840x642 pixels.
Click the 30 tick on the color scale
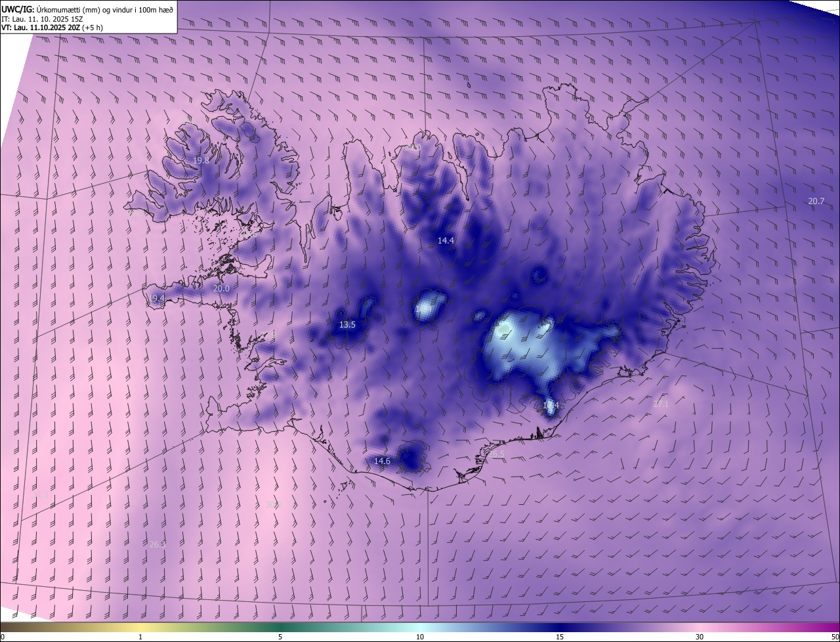[700, 637]
